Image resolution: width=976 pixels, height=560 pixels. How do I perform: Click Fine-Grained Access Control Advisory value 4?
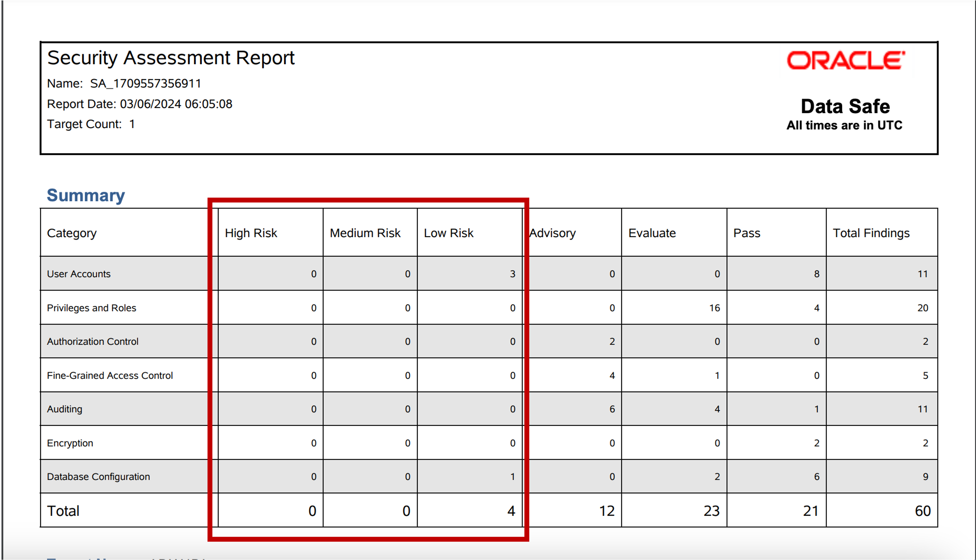[x=612, y=375]
